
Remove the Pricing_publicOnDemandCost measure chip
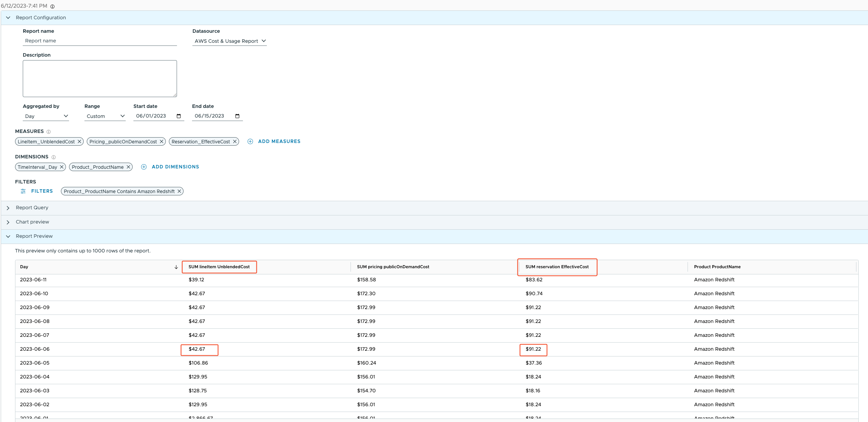pyautogui.click(x=162, y=141)
